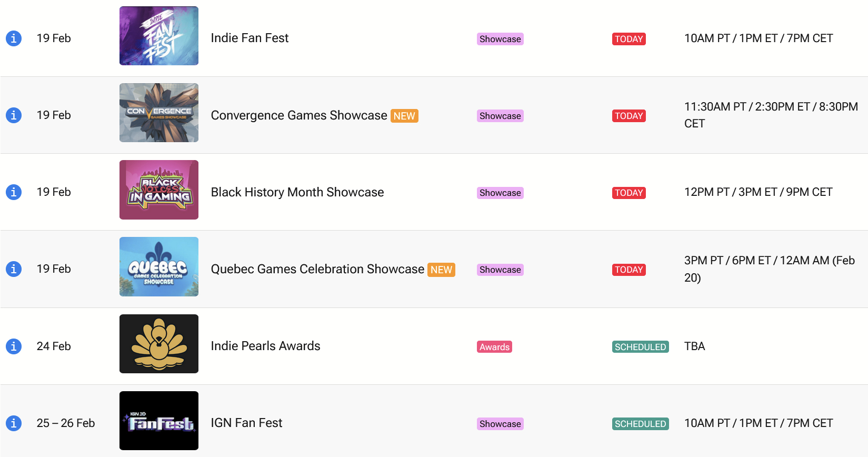
Task: Open the Indie Pearls Awards event title
Action: [265, 346]
